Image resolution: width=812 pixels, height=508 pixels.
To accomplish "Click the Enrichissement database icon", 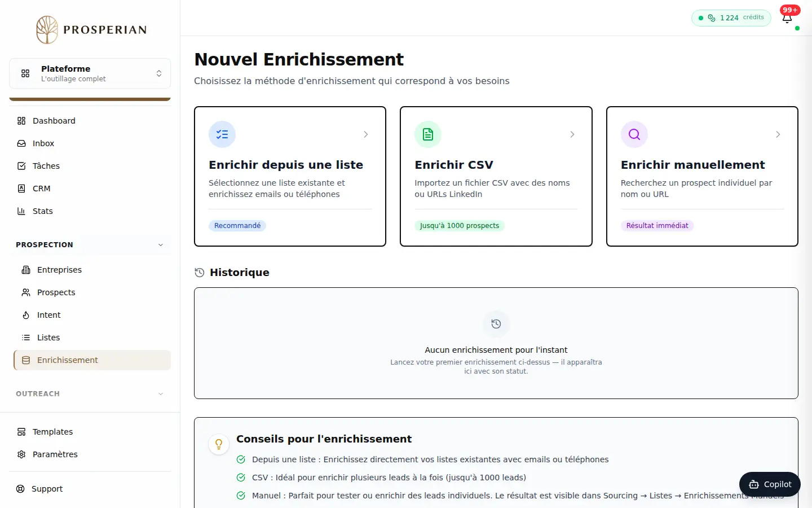I will (26, 360).
